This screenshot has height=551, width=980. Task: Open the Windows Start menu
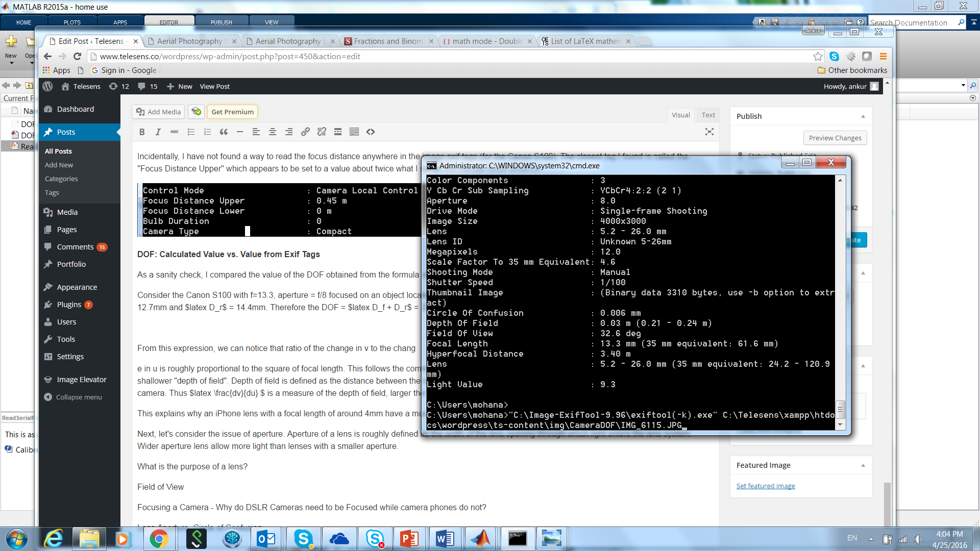16,539
